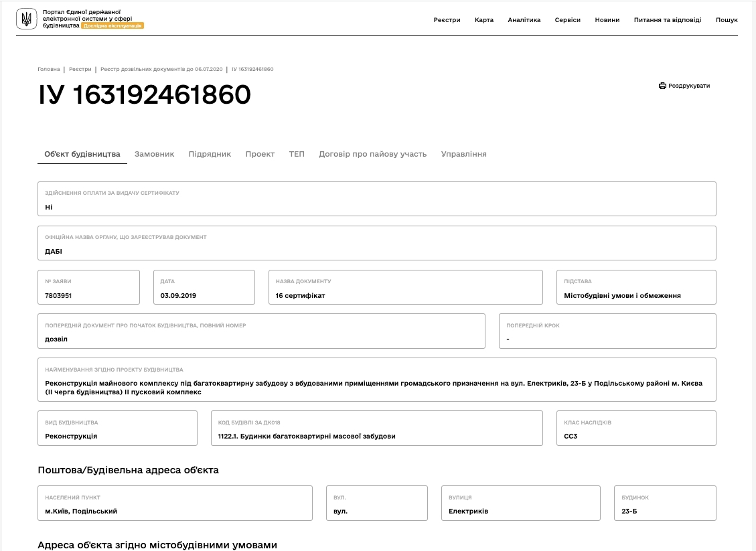Click Містобудівні умови і обмеження value
The image size is (756, 551).
pos(622,295)
